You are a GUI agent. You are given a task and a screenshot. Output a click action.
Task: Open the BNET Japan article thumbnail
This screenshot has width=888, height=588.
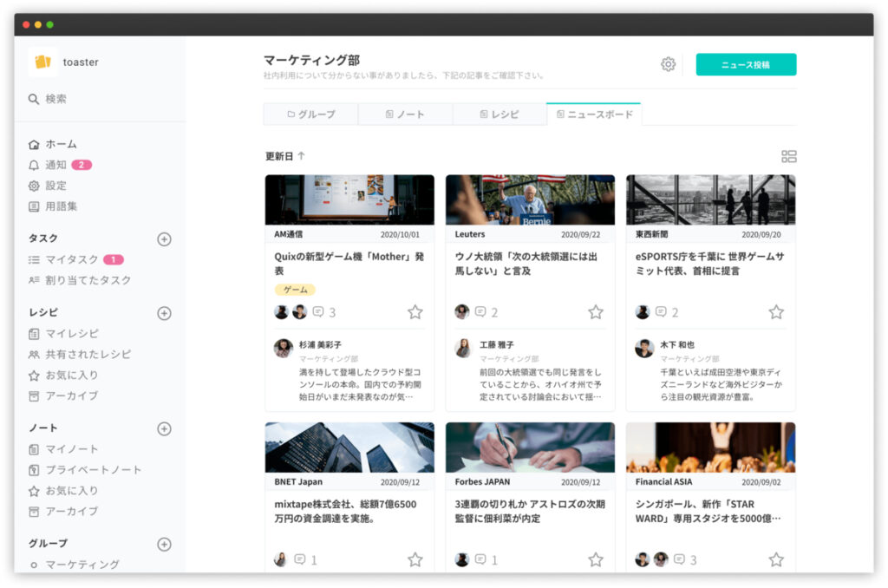[349, 448]
